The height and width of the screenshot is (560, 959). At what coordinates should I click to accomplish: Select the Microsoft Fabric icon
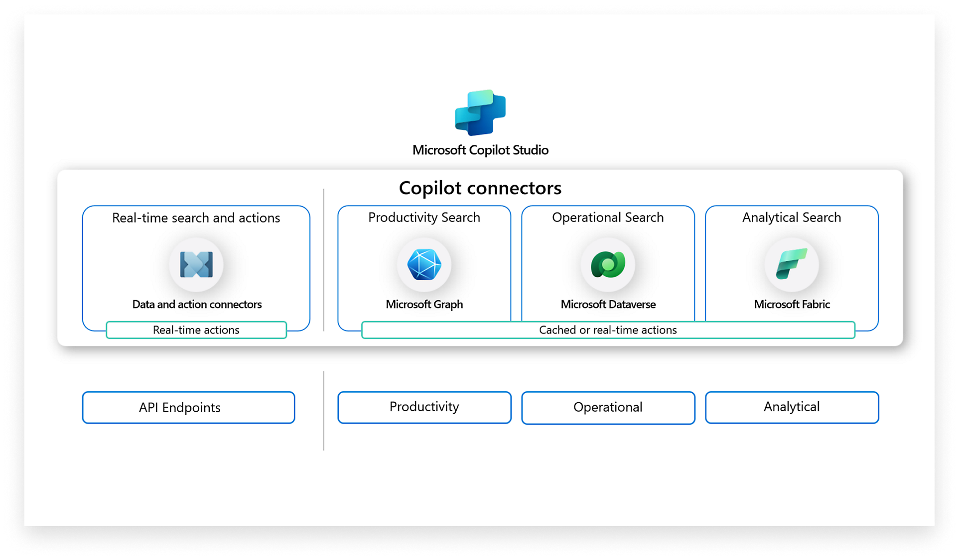click(x=792, y=264)
